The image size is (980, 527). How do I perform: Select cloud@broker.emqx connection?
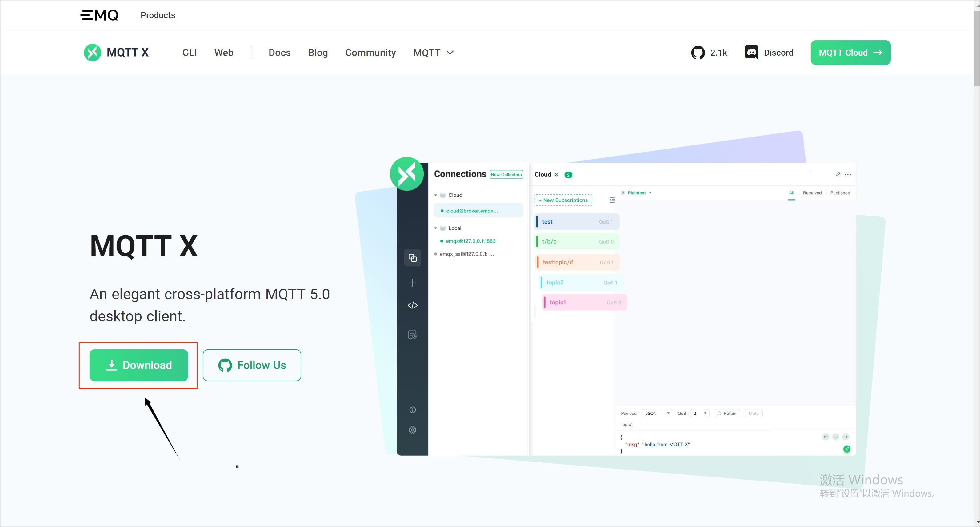pos(478,211)
